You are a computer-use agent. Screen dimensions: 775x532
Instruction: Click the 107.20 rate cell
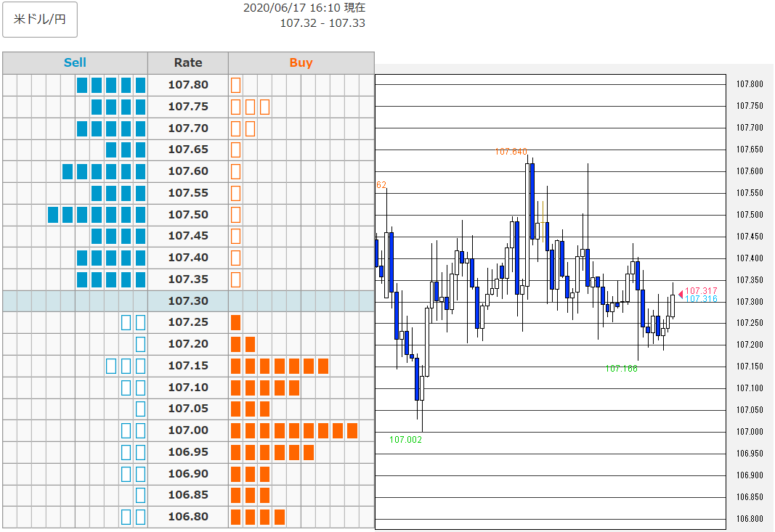188,344
